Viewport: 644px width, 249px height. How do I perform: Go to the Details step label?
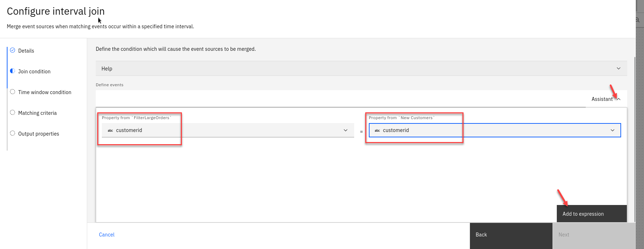(26, 51)
